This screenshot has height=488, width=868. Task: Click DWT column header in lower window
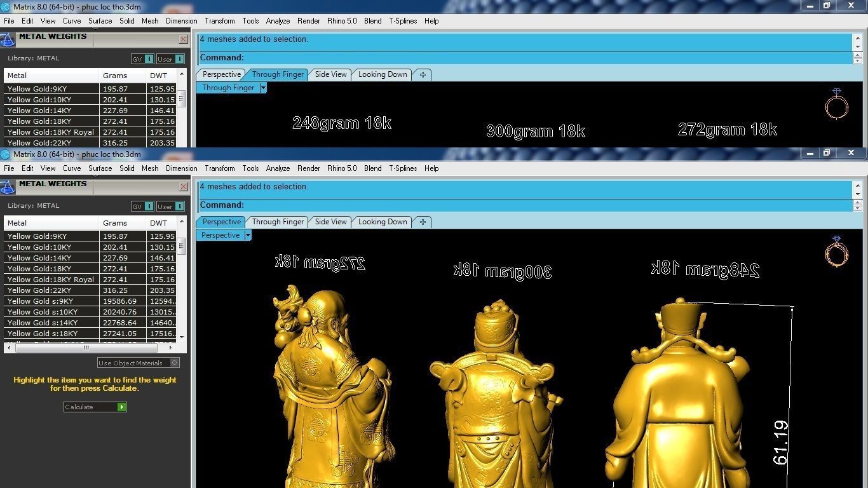(161, 223)
